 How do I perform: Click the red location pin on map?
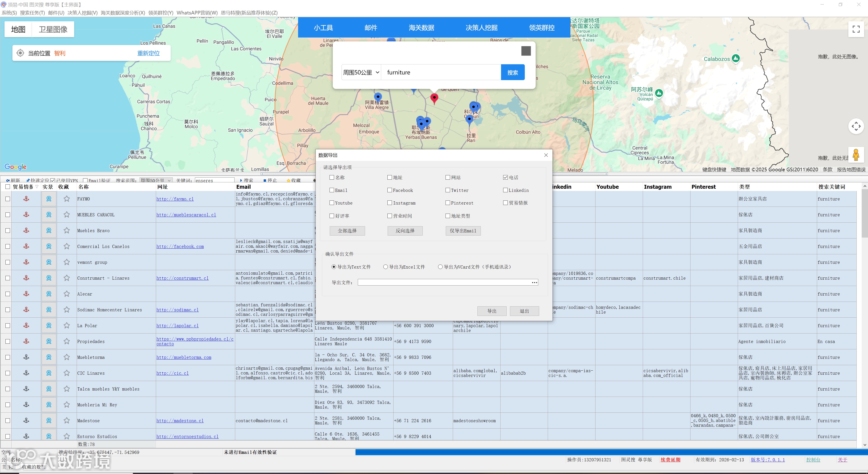434,98
